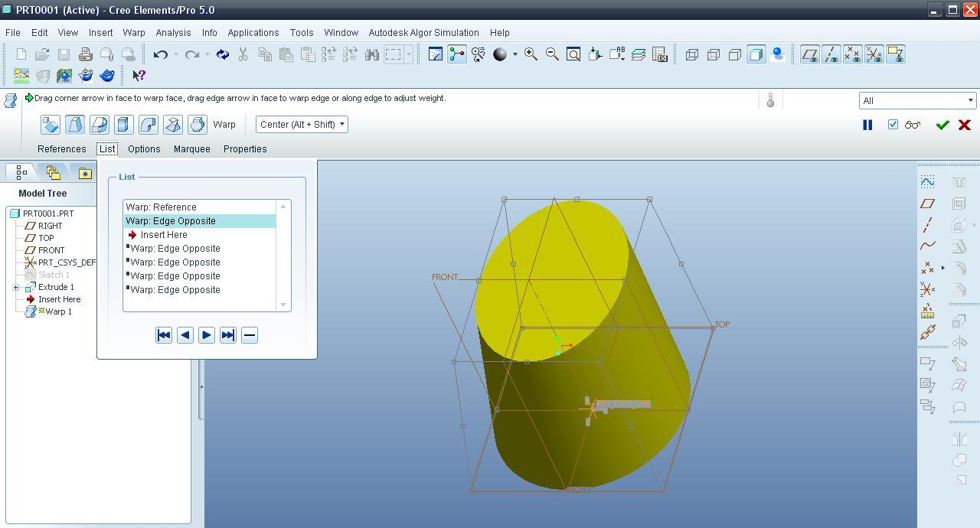Image resolution: width=980 pixels, height=528 pixels.
Task: Select the Sculpt warp tool icon
Action: [198, 124]
